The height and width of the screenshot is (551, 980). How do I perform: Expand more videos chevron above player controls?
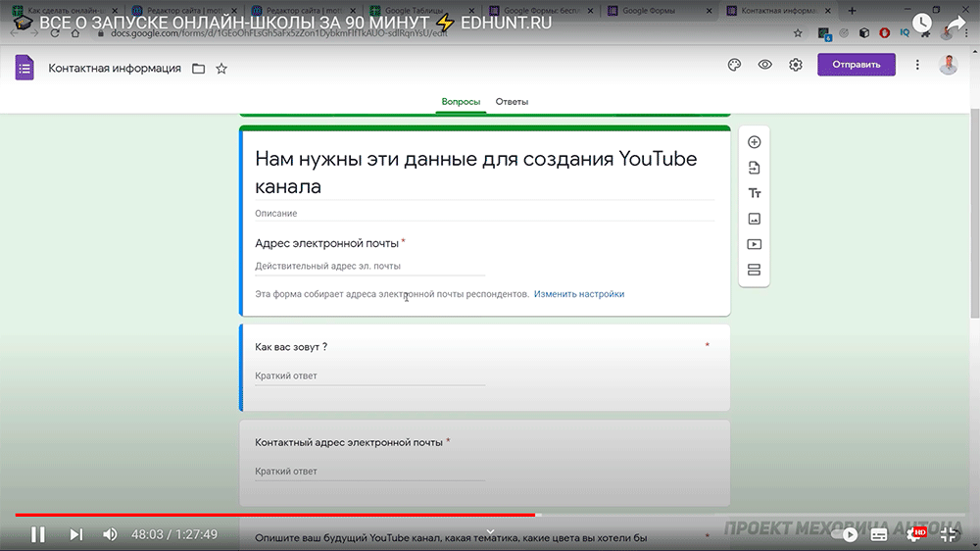pyautogui.click(x=490, y=531)
